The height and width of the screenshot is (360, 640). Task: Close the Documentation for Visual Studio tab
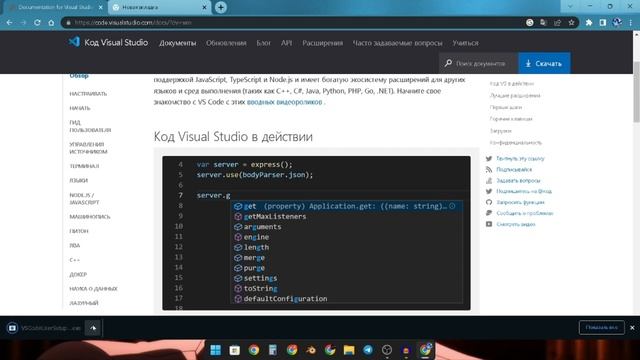(x=101, y=7)
